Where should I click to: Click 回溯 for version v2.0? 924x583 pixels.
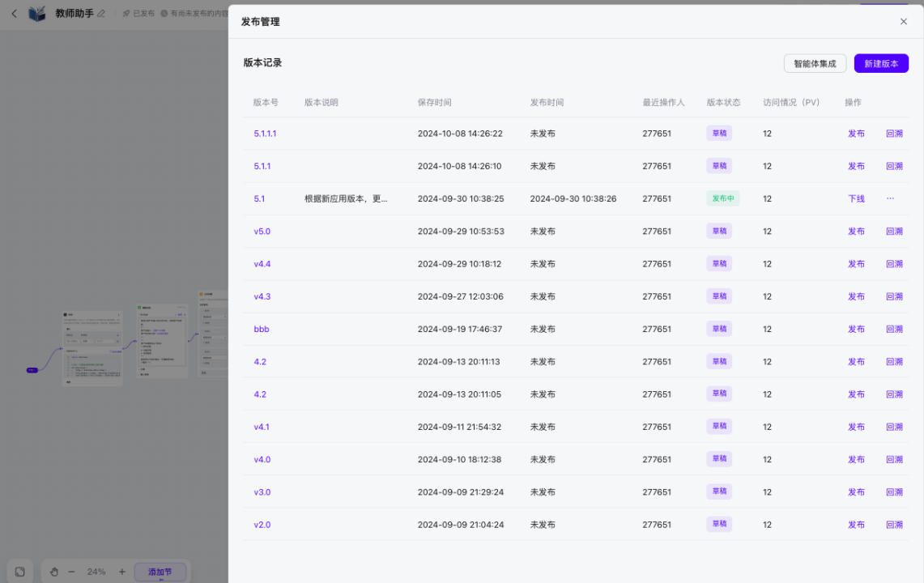[x=895, y=525]
